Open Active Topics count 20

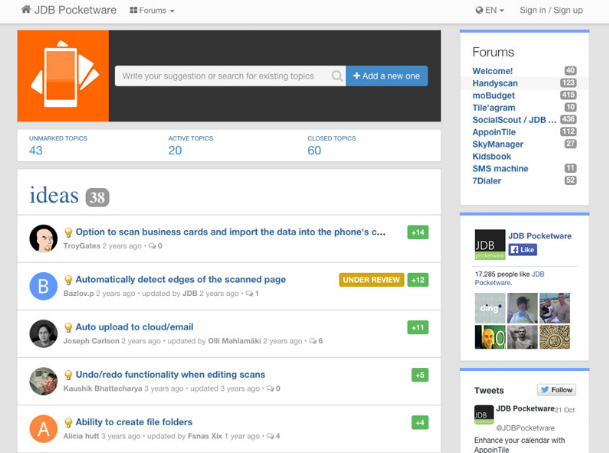175,150
